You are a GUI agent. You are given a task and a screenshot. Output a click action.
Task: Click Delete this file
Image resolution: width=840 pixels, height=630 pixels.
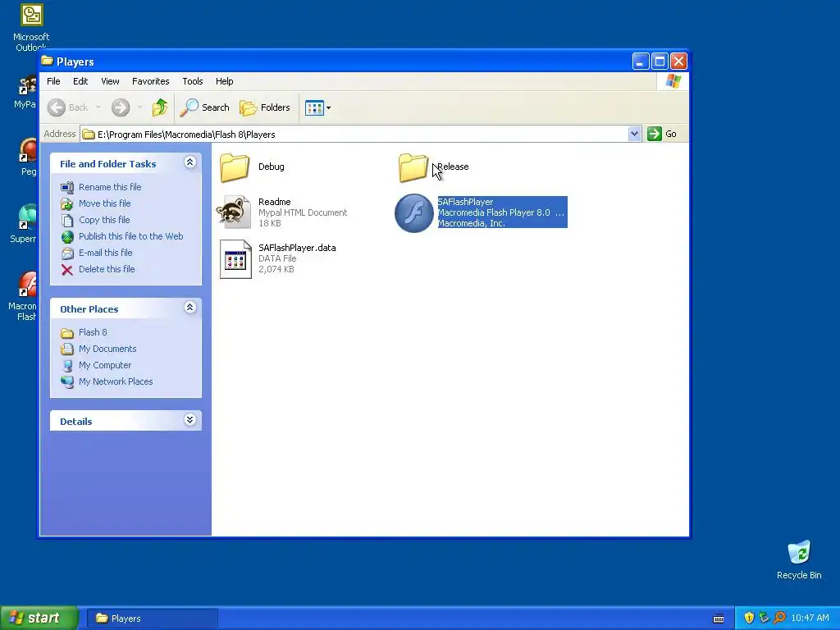coord(107,269)
